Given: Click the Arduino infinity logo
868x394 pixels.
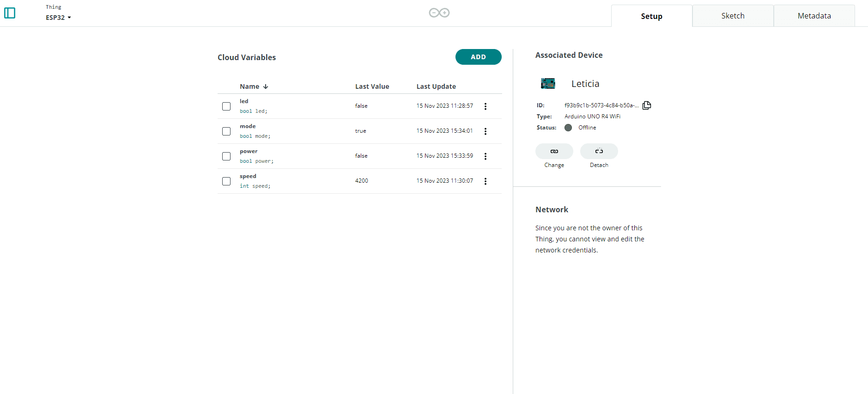Looking at the screenshot, I should click(439, 13).
